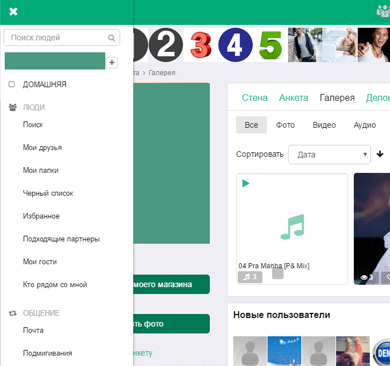390x366 pixels.
Task: Click the моего магазина green button
Action: coord(172,284)
